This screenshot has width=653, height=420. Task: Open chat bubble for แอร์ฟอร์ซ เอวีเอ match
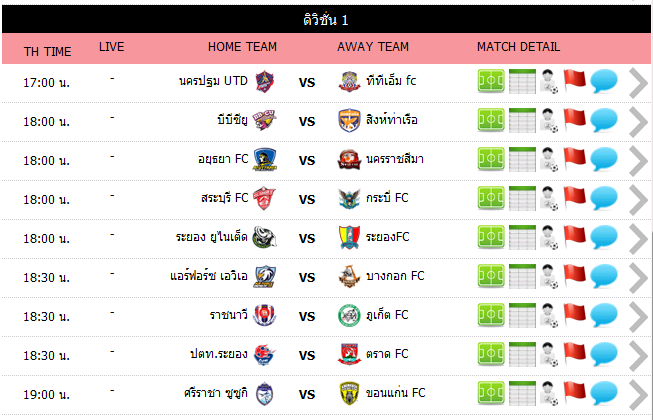(603, 276)
